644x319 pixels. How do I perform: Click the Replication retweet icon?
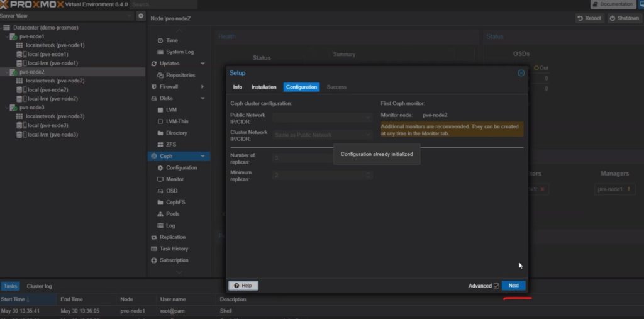(x=154, y=237)
